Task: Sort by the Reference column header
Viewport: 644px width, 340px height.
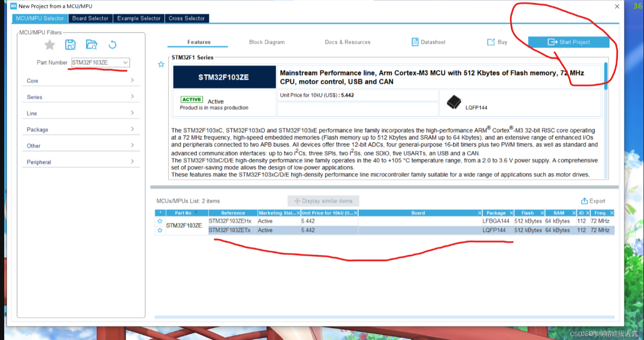Action: (233, 213)
